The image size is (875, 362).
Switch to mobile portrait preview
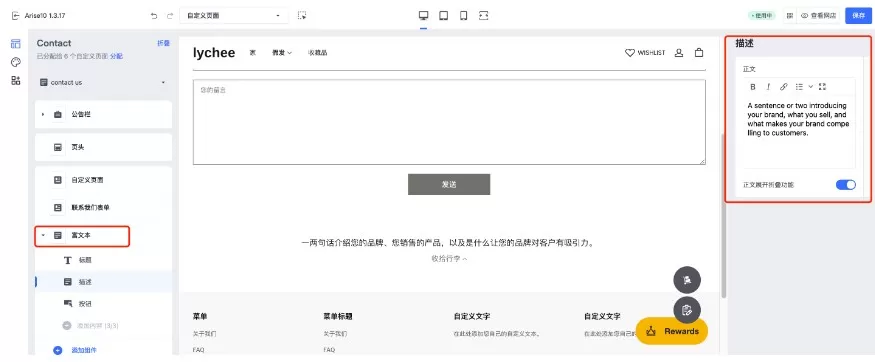[x=463, y=16]
